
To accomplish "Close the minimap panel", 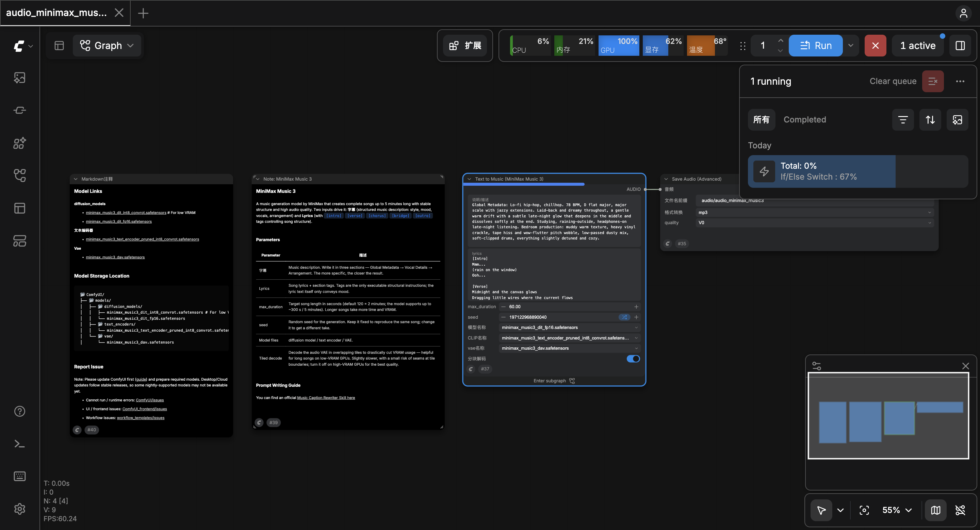I will (x=966, y=366).
